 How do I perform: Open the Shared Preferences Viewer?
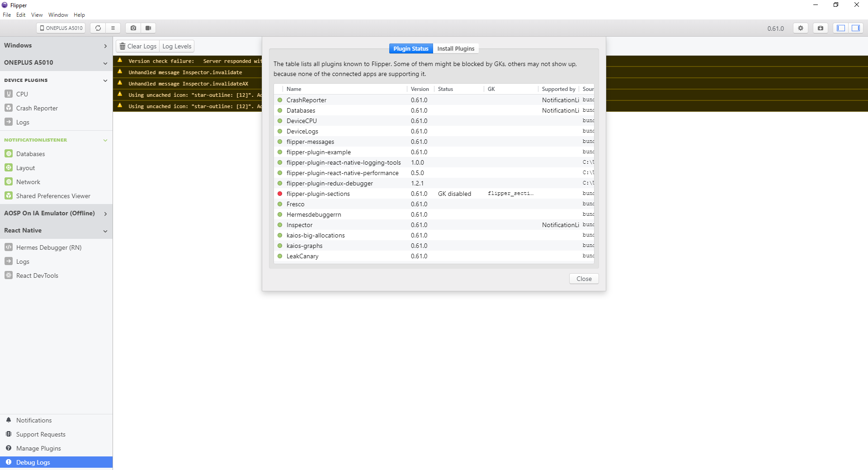(x=53, y=195)
